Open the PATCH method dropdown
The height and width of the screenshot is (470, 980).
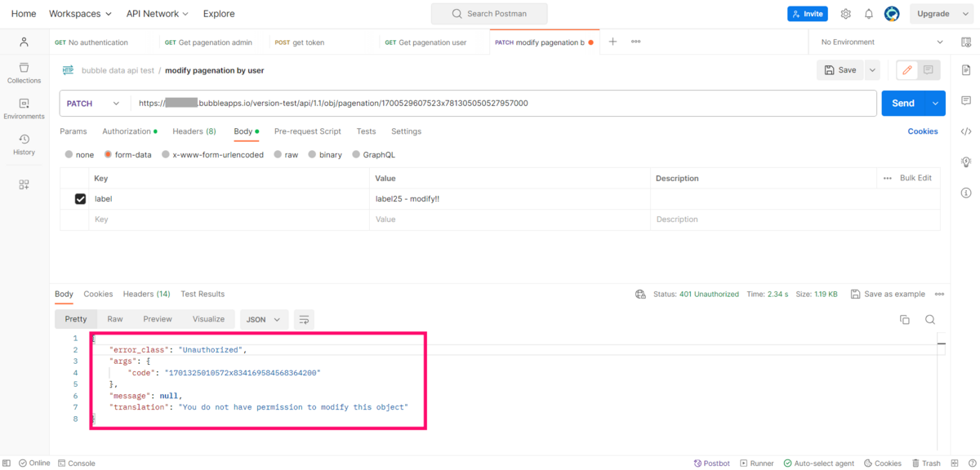click(x=94, y=104)
